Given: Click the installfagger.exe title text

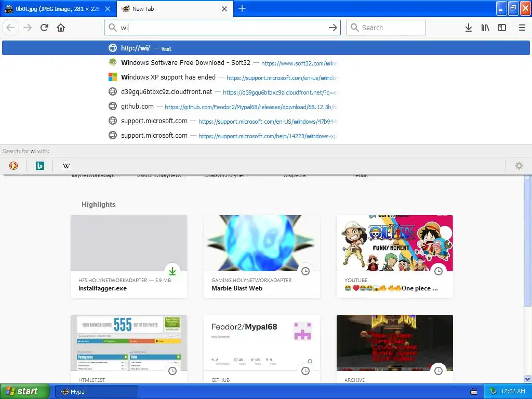Looking at the screenshot, I should 102,288.
